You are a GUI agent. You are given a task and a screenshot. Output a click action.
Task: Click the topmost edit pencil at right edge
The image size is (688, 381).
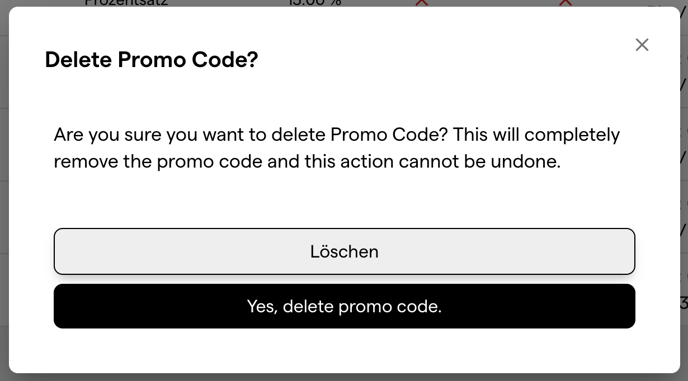[684, 13]
